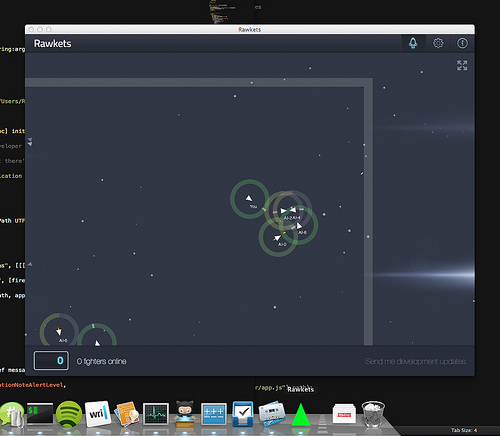Open the green chat bubble app in the Dock
The width and height of the screenshot is (500, 436).
(12, 414)
